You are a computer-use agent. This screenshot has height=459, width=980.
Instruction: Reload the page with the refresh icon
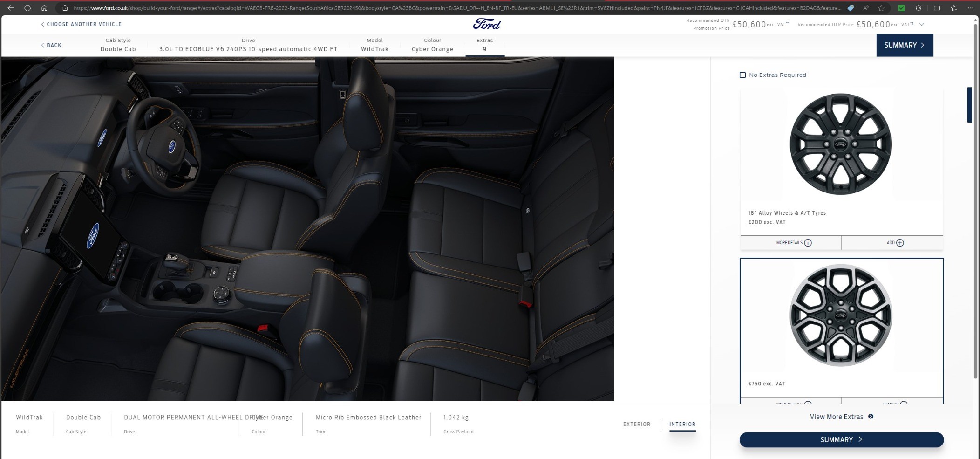coord(27,8)
